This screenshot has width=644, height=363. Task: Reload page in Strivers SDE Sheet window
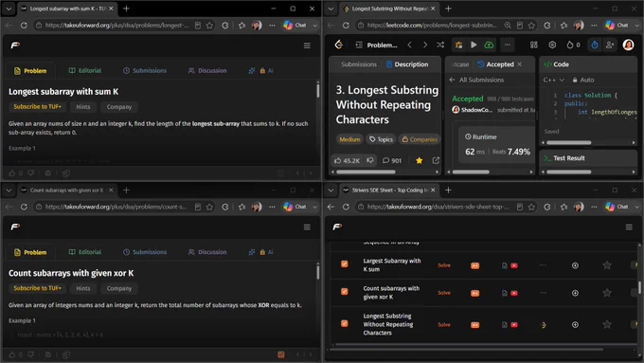click(x=346, y=207)
